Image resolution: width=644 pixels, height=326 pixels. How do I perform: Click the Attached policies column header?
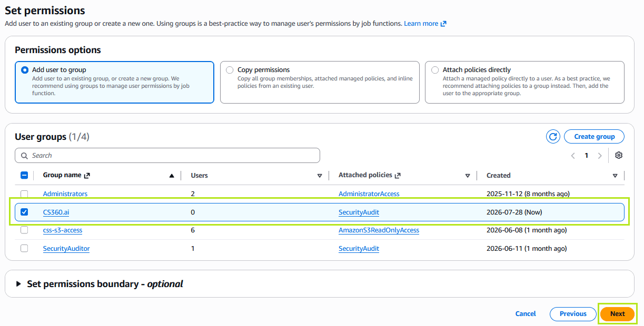365,176
